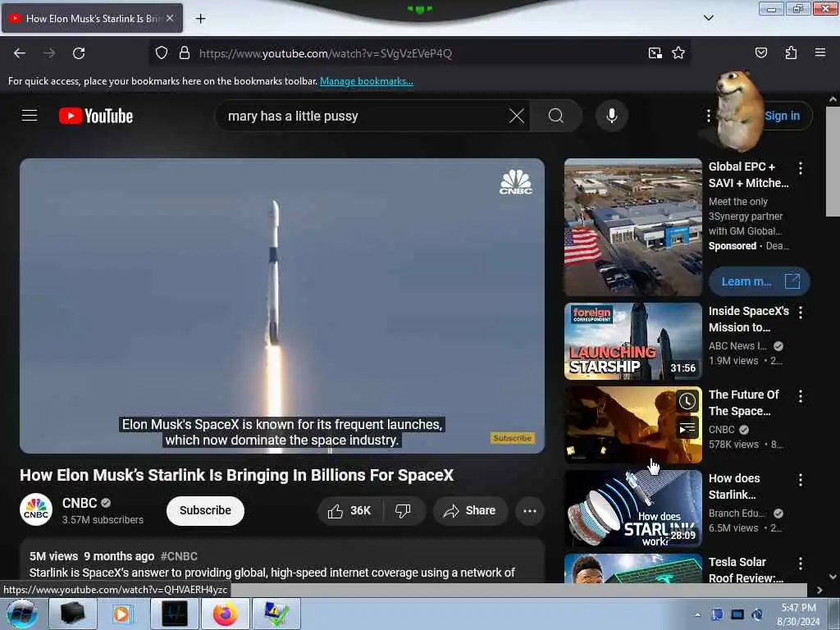Open options for How does Starlink video
This screenshot has width=840, height=630.
[x=801, y=480]
